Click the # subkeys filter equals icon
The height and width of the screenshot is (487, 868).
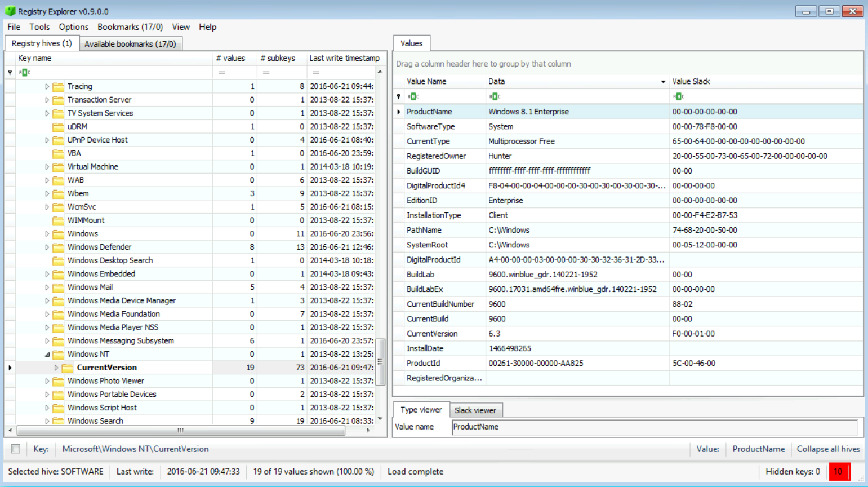266,73
